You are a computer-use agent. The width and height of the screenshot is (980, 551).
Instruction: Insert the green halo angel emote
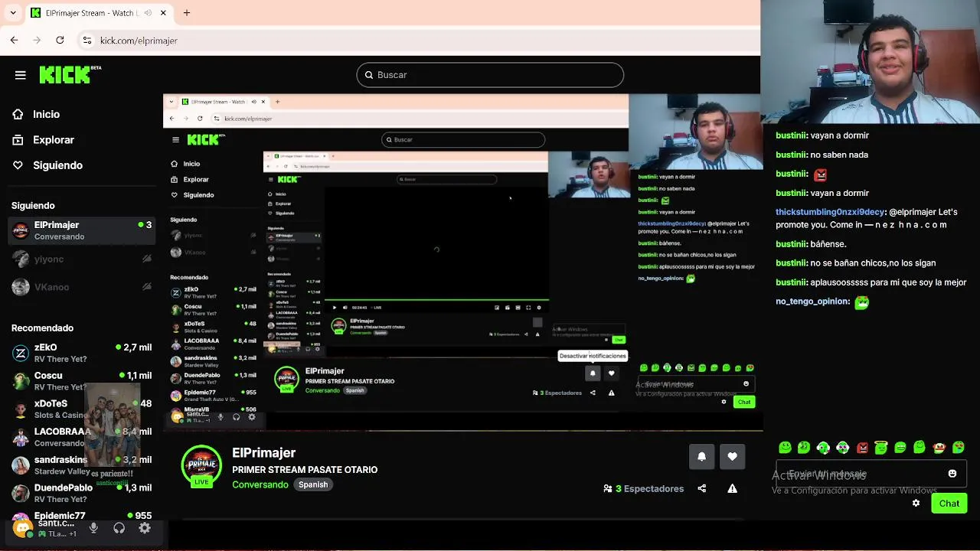881,448
